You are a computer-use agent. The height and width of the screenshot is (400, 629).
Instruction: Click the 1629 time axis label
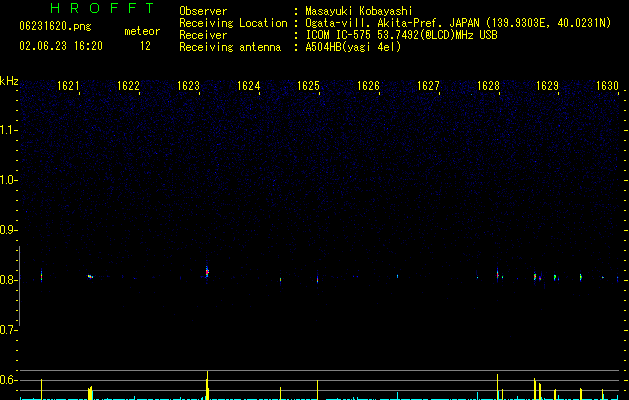click(548, 86)
